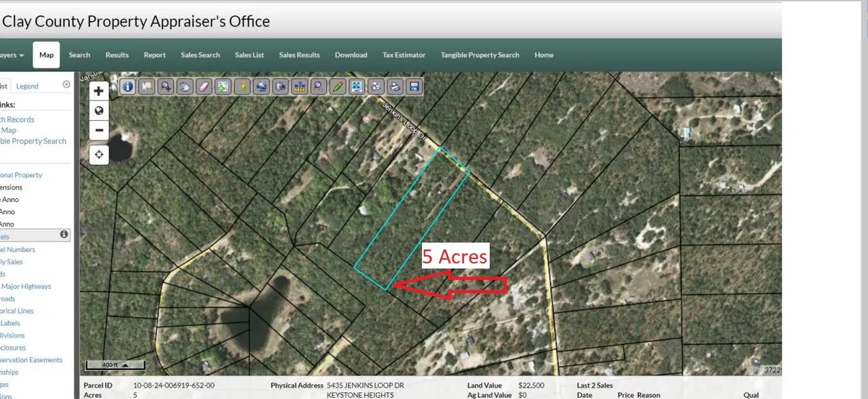
Task: Close the layer list side panel
Action: click(x=66, y=84)
